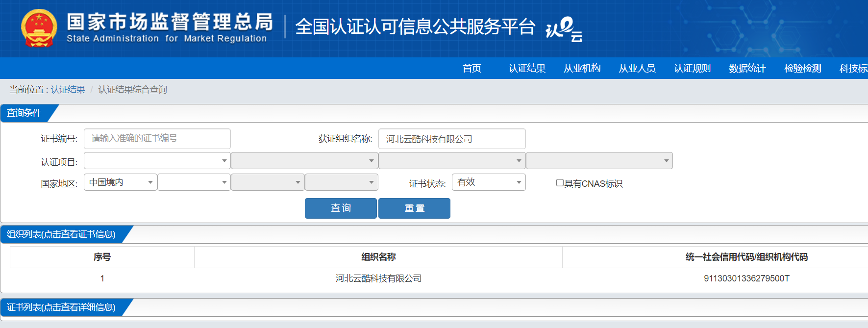Image resolution: width=868 pixels, height=328 pixels.
Task: Open the 证书状态 dropdown showing 有效
Action: click(x=489, y=182)
